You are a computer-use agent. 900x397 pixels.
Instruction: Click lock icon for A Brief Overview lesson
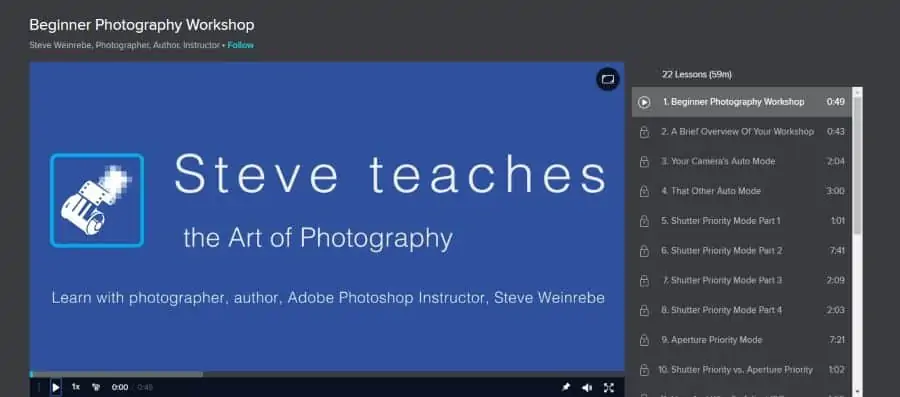coord(644,132)
